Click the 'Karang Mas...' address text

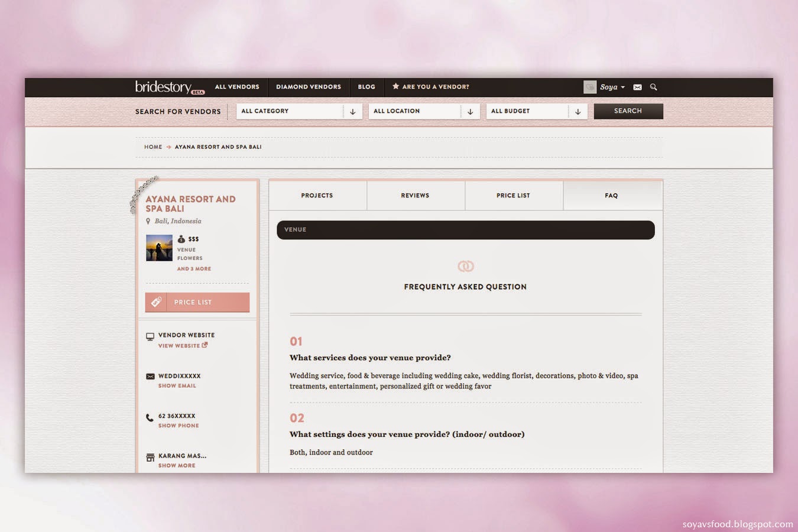tap(182, 456)
